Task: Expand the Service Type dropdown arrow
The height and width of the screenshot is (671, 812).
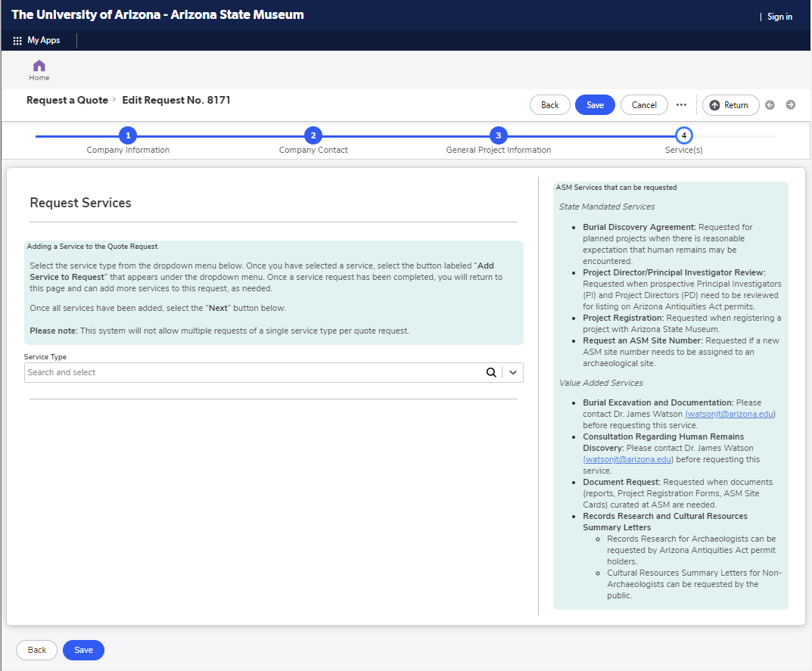Action: 512,372
